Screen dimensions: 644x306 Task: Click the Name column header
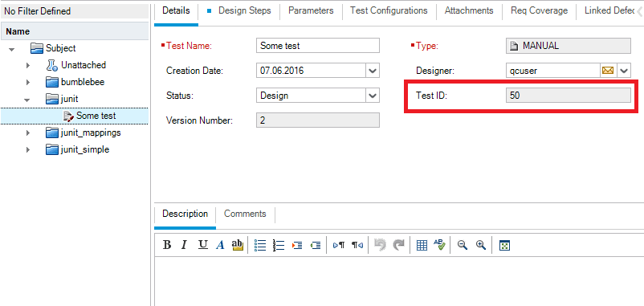(75, 31)
